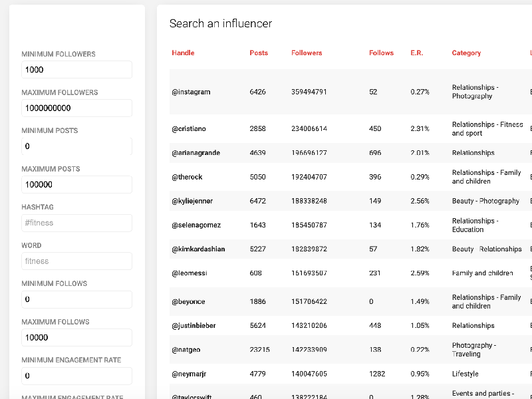
Task: Open the @arianagrande influencer handle
Action: coord(196,153)
